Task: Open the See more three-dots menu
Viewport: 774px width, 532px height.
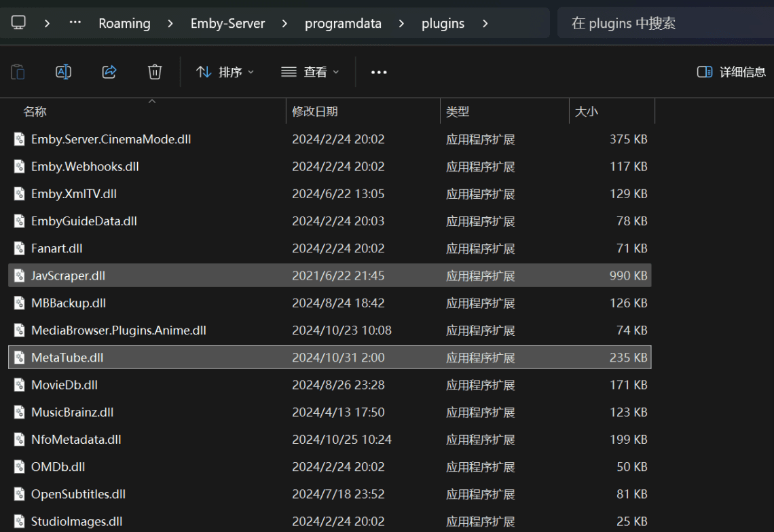Action: tap(379, 73)
